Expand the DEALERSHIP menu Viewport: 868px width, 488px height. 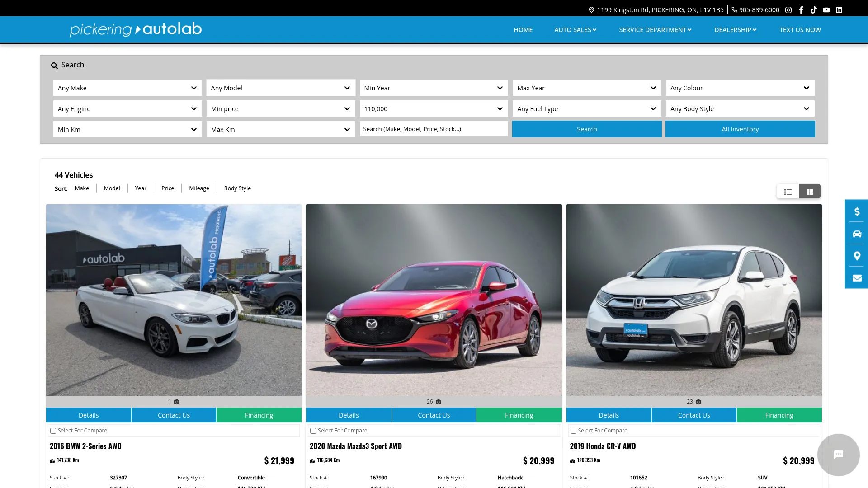point(735,30)
